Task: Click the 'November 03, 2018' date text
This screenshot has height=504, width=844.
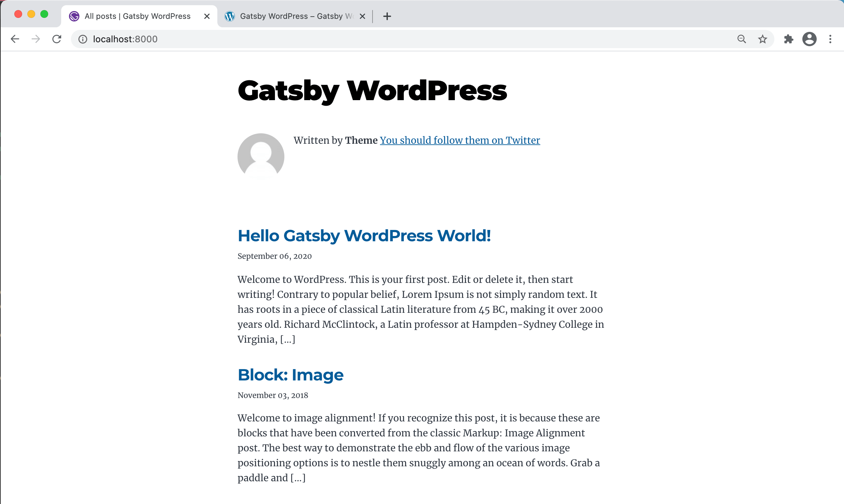Action: coord(273,395)
